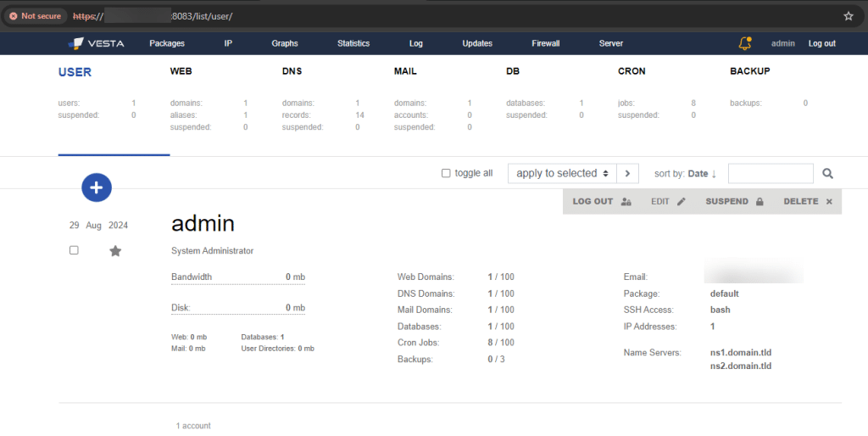Switch to the USER tab
The height and width of the screenshot is (436, 868).
click(x=75, y=72)
